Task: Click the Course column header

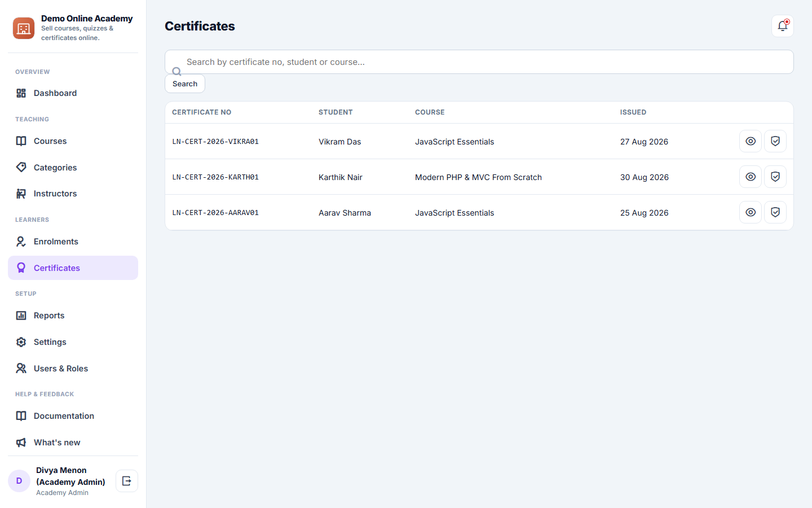Action: (430, 112)
